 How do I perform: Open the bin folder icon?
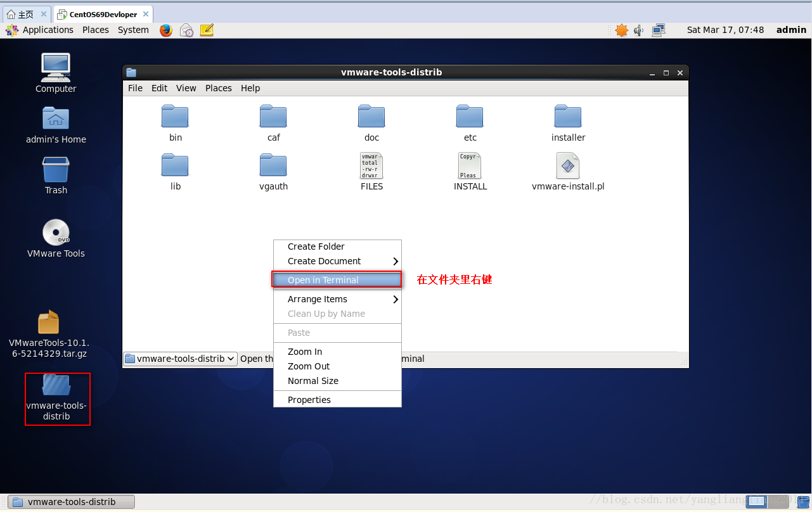[x=175, y=117]
